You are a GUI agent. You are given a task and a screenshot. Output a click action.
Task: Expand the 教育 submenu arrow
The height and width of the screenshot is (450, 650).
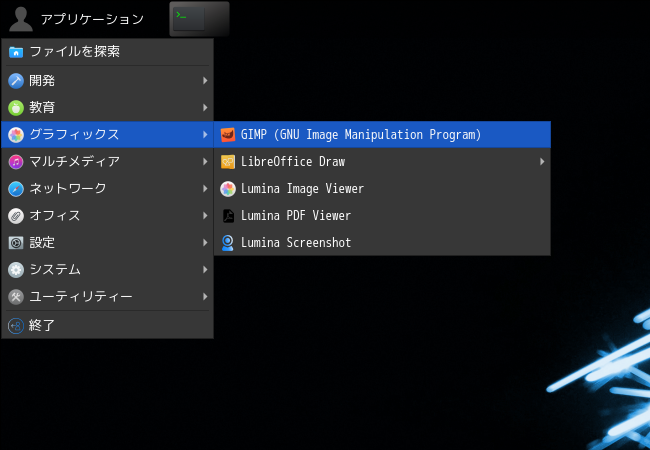205,108
